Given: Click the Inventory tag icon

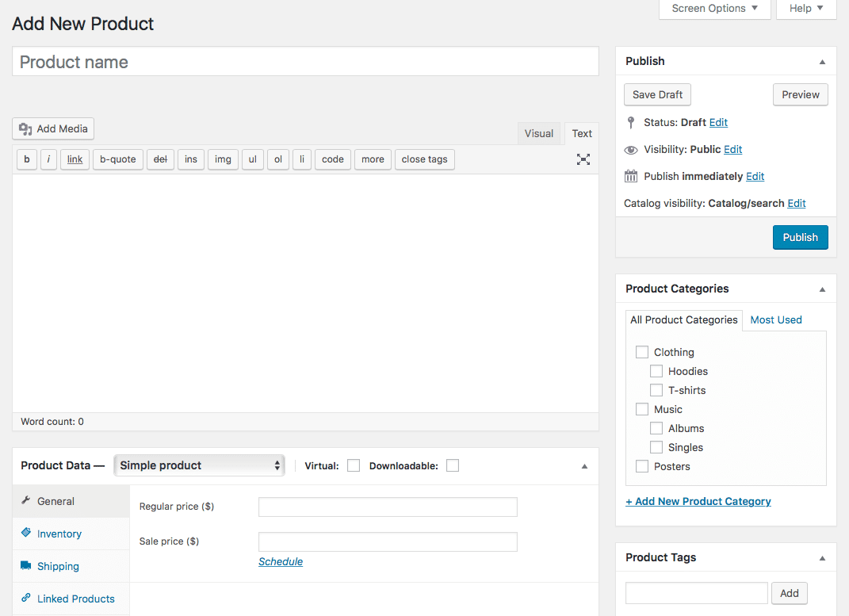Looking at the screenshot, I should [26, 533].
